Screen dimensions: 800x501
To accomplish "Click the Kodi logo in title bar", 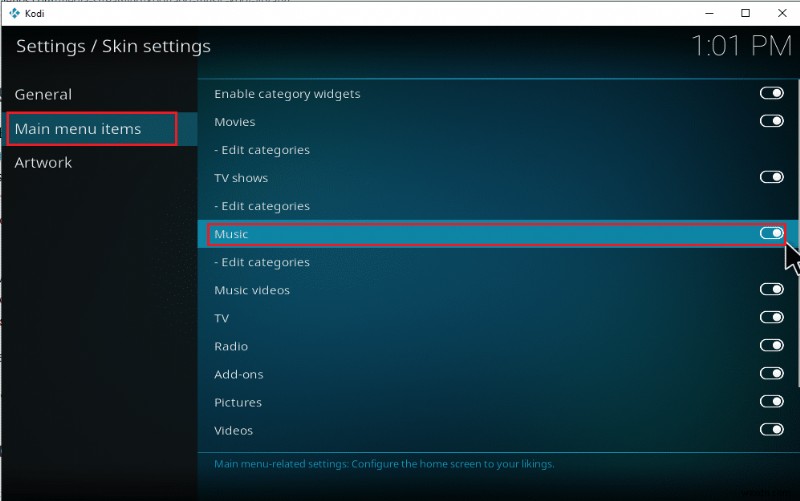I will [x=14, y=13].
